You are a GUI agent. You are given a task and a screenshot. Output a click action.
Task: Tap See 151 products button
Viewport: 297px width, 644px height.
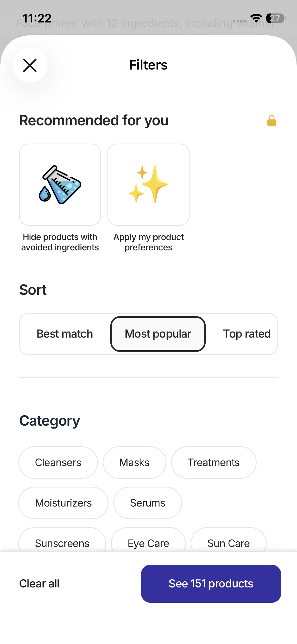pyautogui.click(x=211, y=583)
